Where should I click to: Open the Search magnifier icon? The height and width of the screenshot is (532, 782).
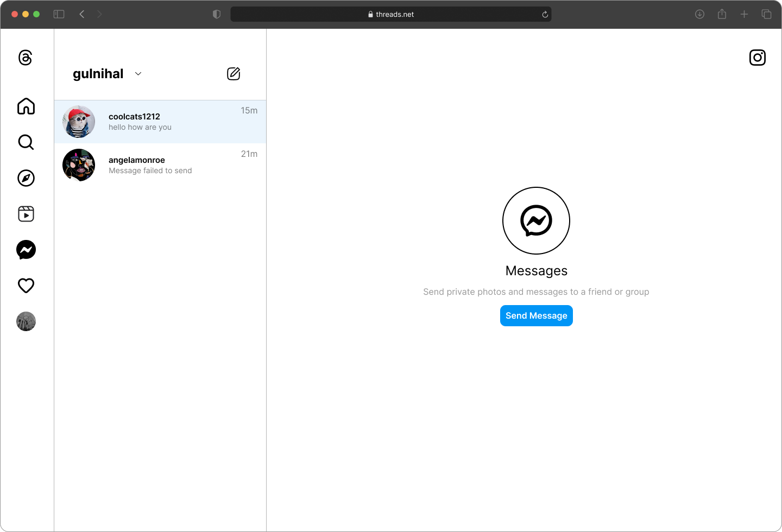coord(26,142)
